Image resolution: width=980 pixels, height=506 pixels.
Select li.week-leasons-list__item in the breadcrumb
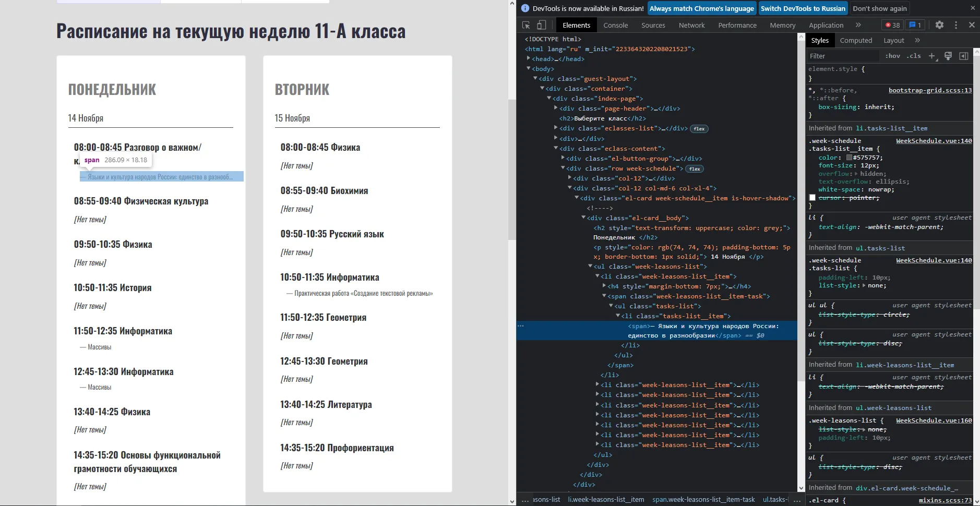click(x=606, y=500)
